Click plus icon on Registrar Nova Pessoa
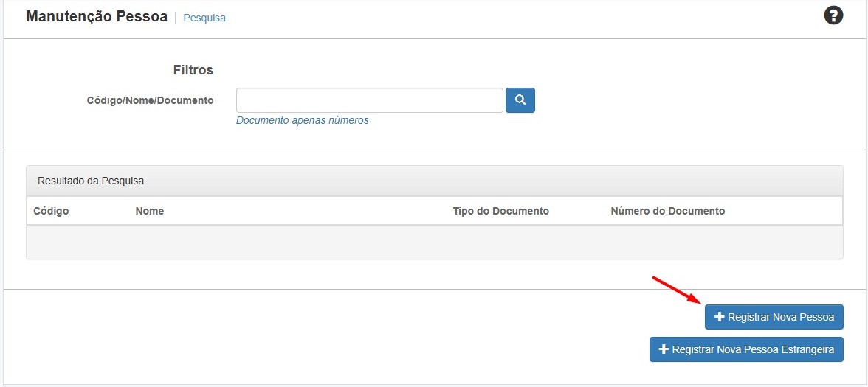This screenshot has height=387, width=868. click(x=720, y=317)
